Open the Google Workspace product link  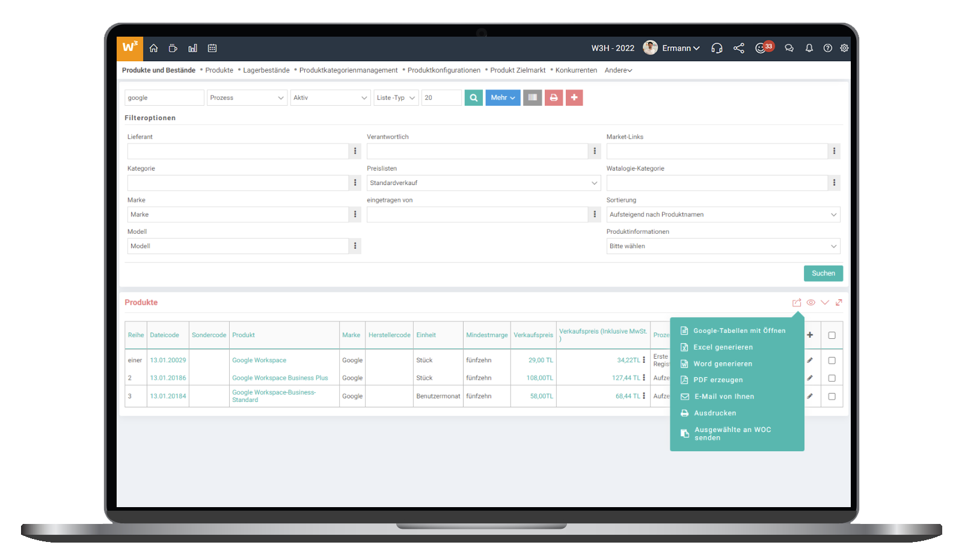click(x=259, y=361)
